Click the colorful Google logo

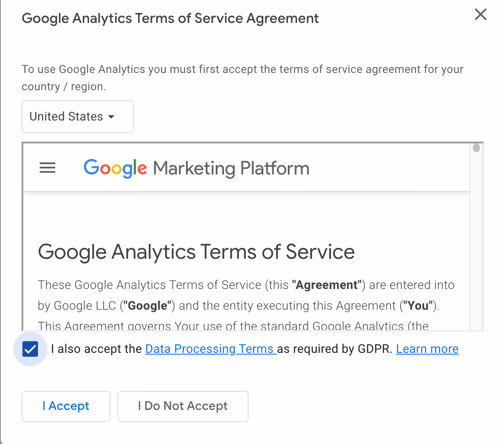[115, 168]
